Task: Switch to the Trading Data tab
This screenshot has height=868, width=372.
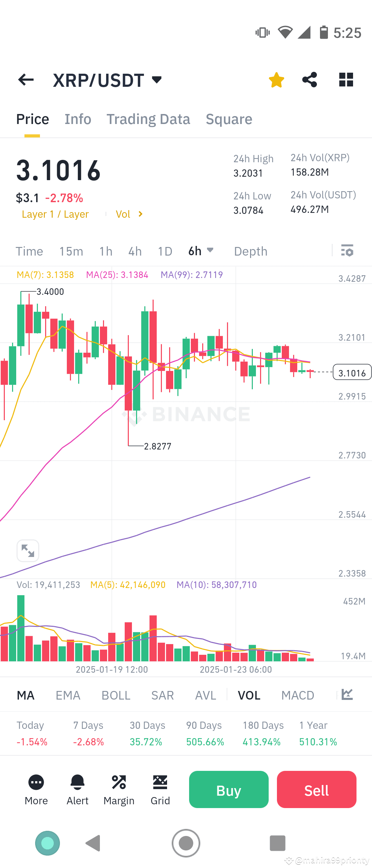Action: click(x=148, y=119)
